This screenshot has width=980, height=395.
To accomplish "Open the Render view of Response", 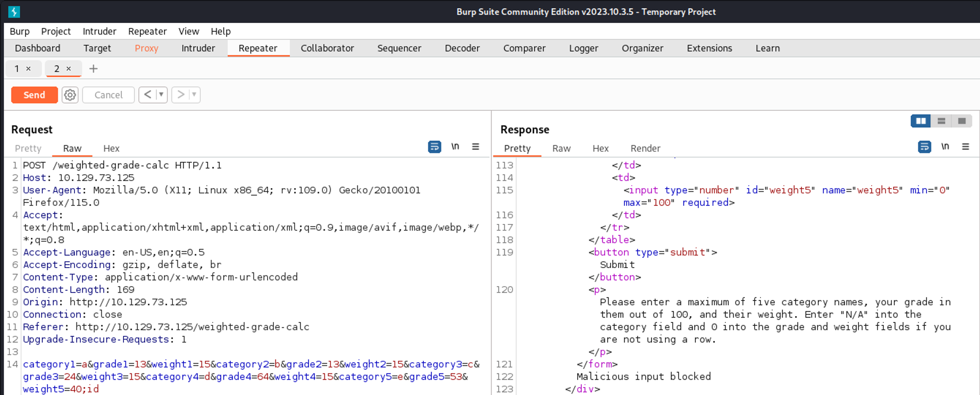I will click(645, 148).
